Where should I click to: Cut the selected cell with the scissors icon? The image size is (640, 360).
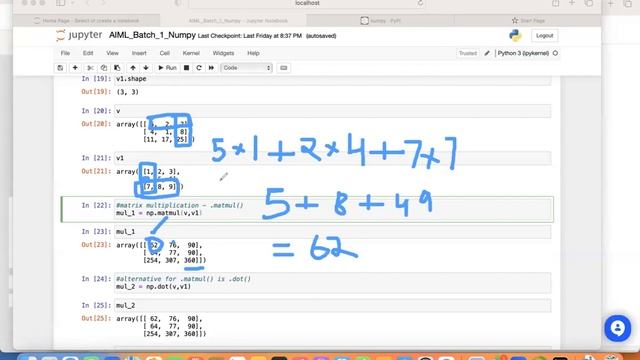(x=90, y=68)
